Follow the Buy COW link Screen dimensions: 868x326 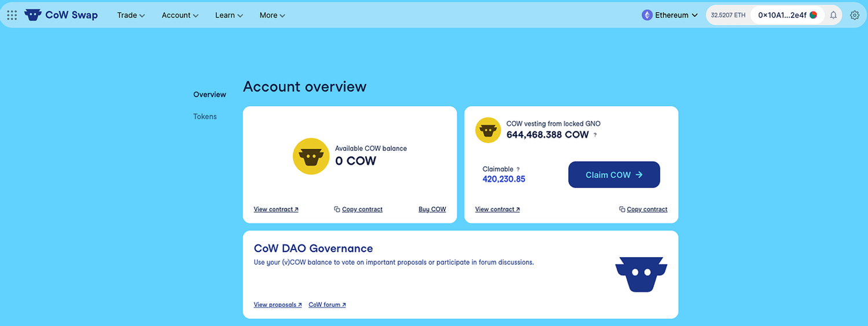point(432,209)
